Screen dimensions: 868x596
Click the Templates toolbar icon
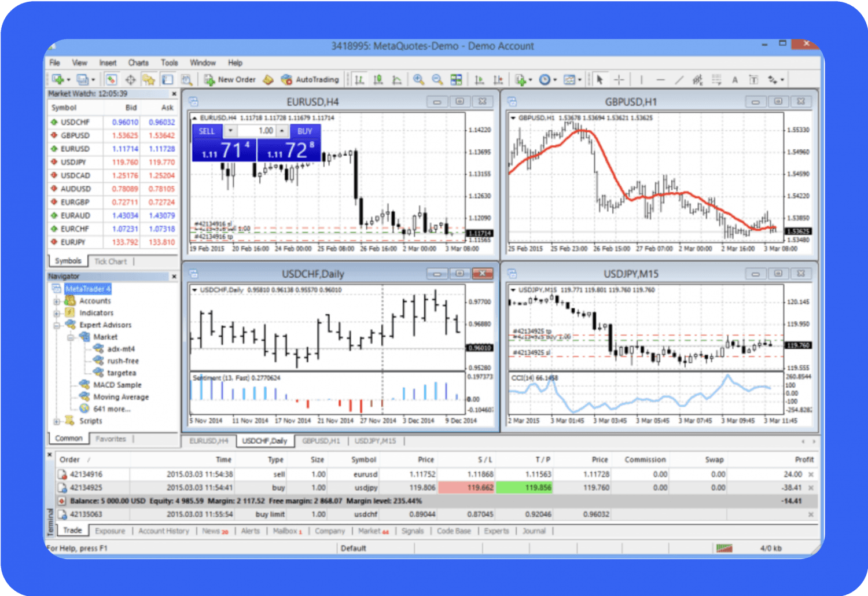[569, 79]
